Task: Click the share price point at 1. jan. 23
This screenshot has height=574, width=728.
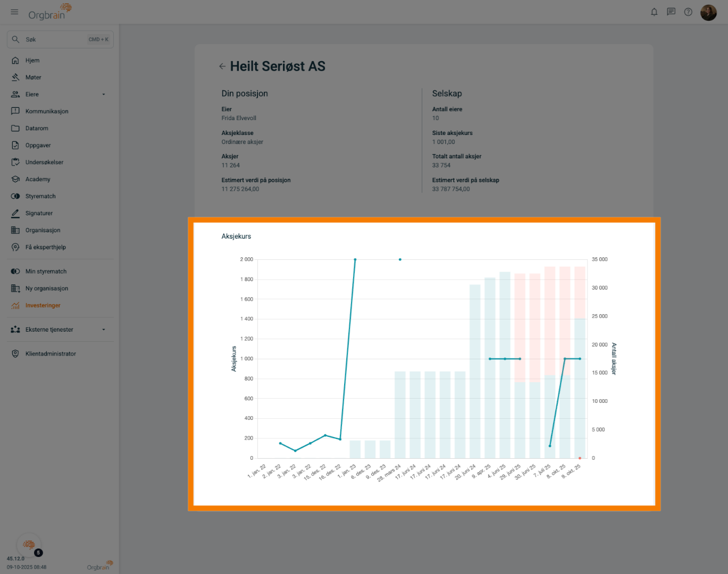Action: (x=355, y=260)
